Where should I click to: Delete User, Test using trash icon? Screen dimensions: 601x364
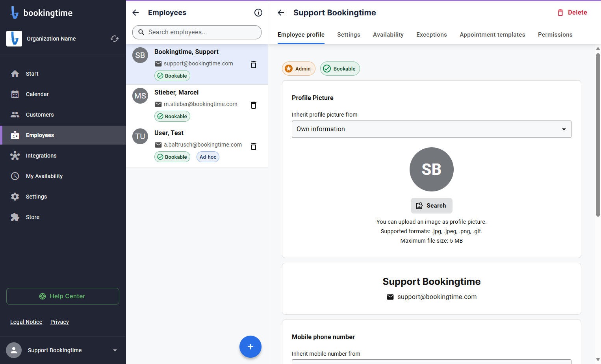(254, 147)
